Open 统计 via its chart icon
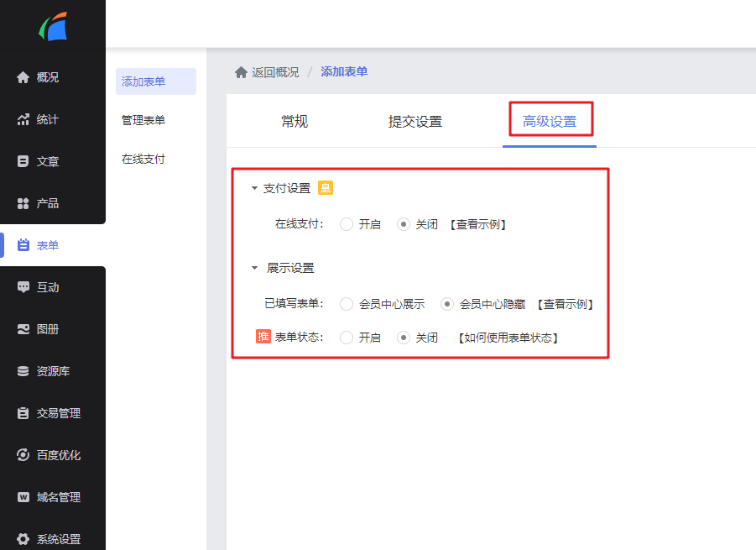The image size is (756, 550). 23,119
